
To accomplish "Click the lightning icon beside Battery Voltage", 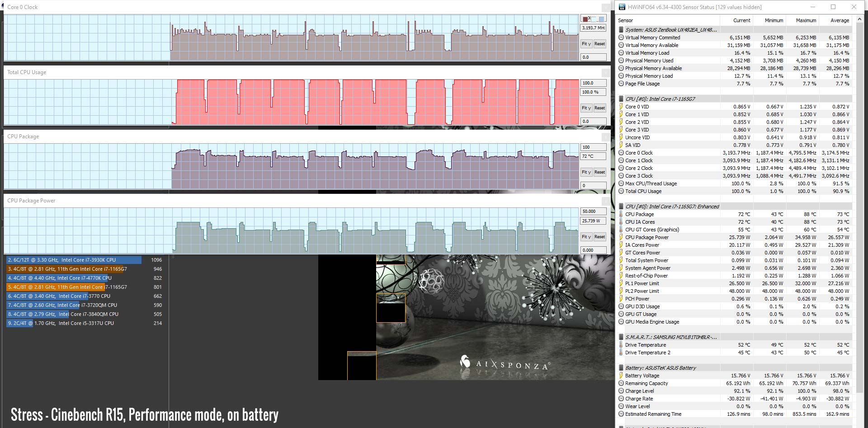I will pos(621,376).
